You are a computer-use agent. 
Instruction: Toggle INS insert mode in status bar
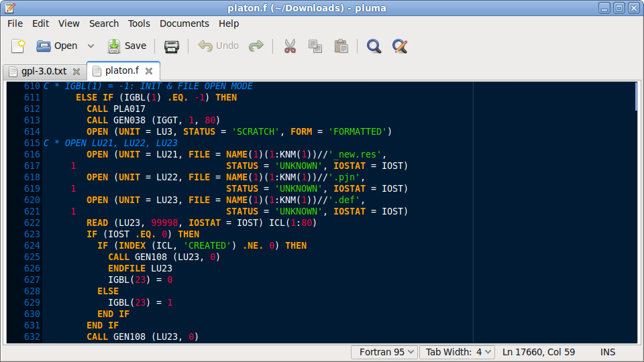608,352
